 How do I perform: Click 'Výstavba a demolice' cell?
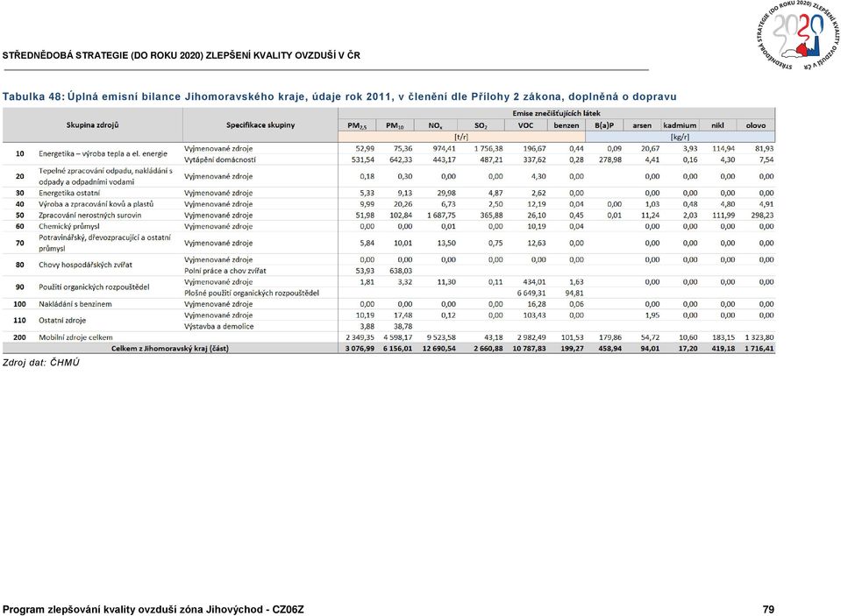218,327
